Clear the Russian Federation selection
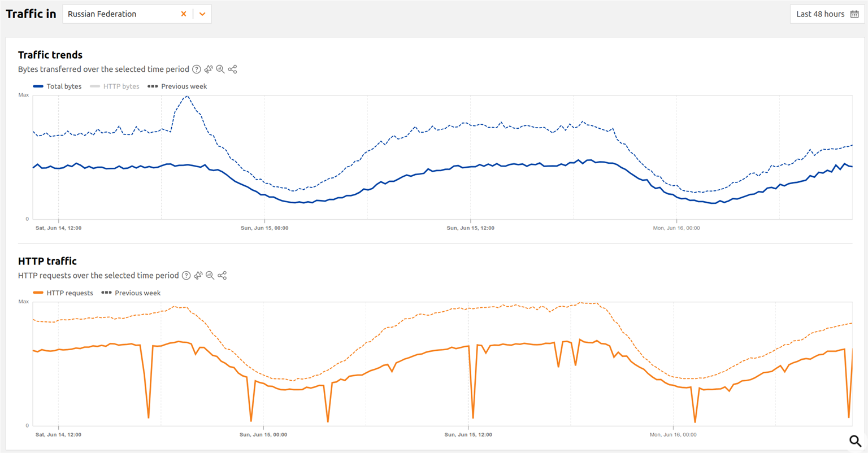 click(184, 14)
